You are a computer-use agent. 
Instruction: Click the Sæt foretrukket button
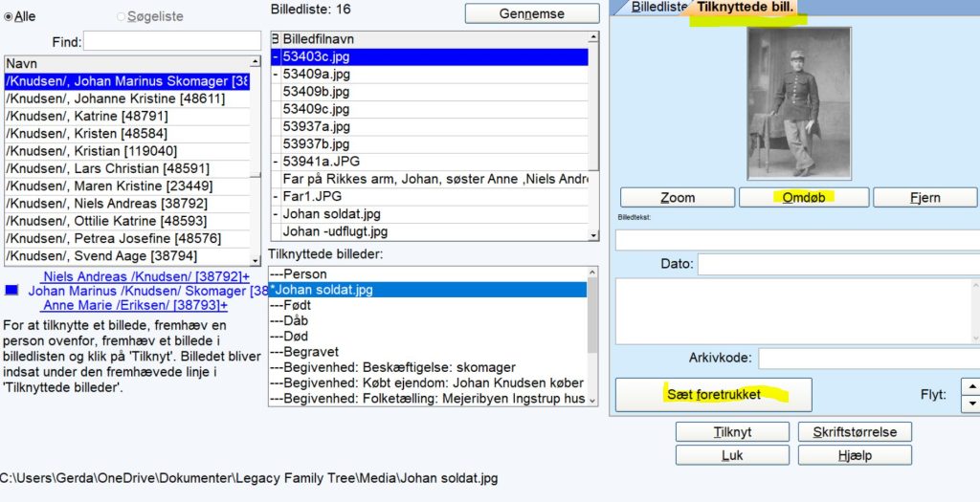coord(714,395)
